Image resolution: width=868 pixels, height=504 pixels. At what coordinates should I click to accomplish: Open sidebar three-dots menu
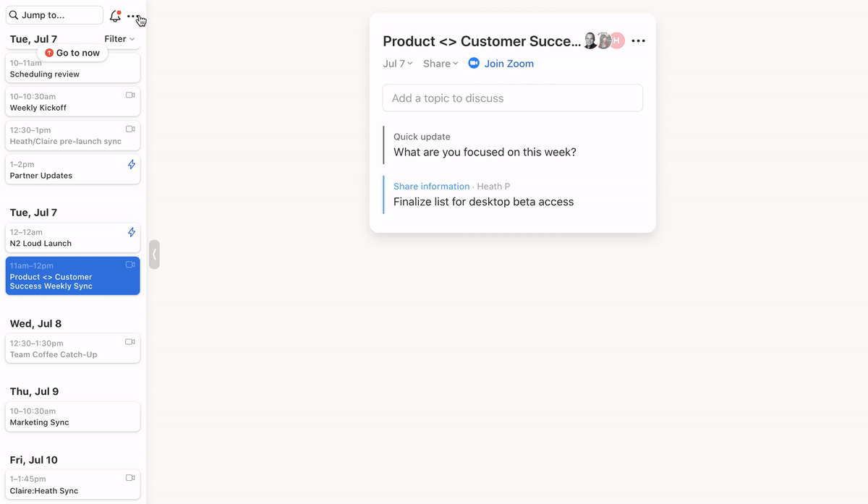tap(132, 16)
